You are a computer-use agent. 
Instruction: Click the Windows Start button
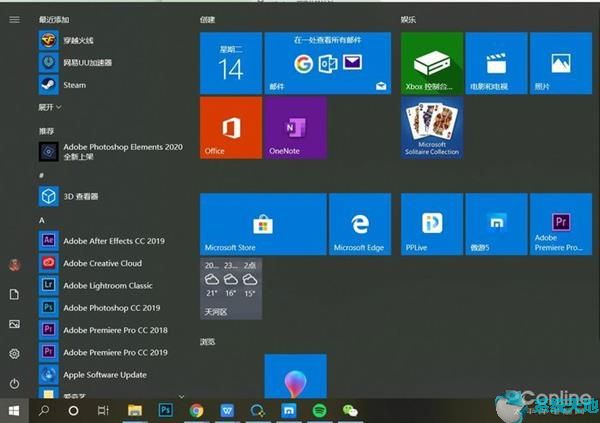[x=14, y=411]
